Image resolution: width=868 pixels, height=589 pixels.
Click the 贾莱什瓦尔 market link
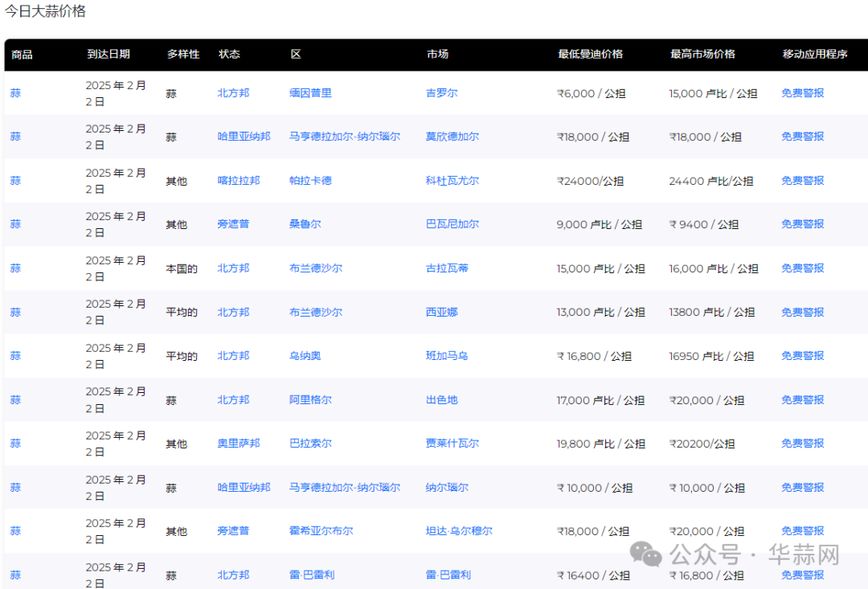point(452,444)
